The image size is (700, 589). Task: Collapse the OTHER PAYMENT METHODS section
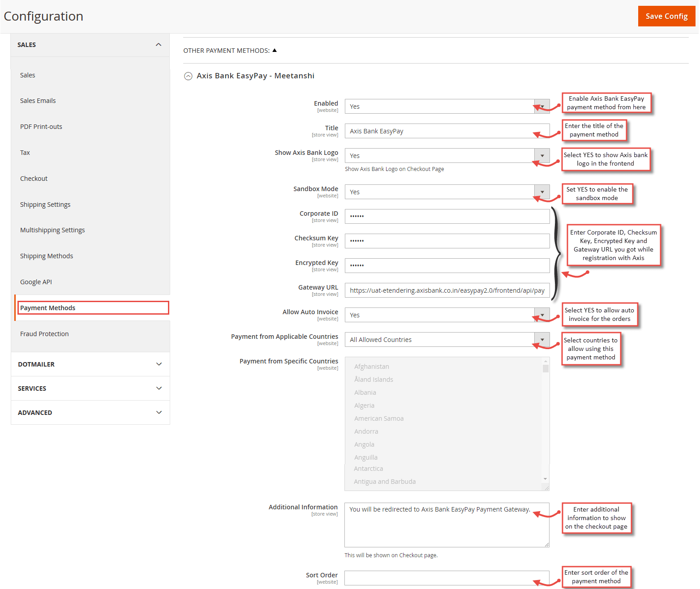[275, 50]
